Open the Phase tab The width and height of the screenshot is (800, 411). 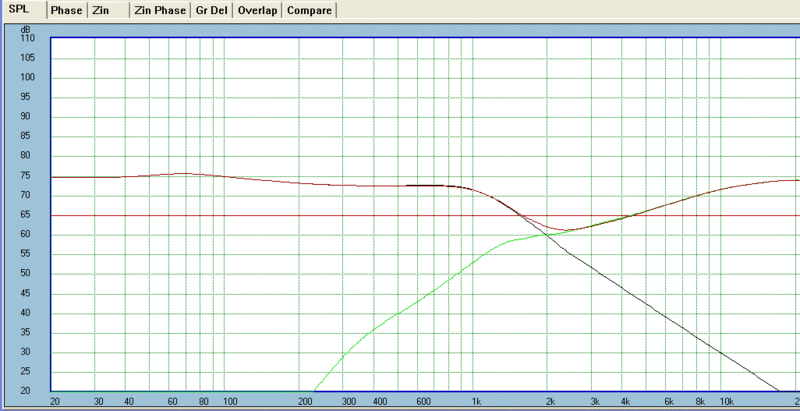pyautogui.click(x=66, y=10)
